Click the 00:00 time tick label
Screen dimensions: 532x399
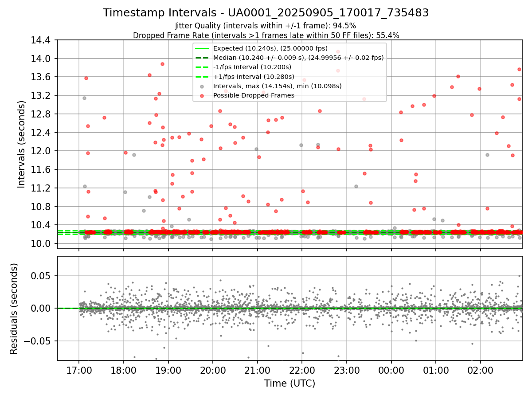click(x=391, y=370)
